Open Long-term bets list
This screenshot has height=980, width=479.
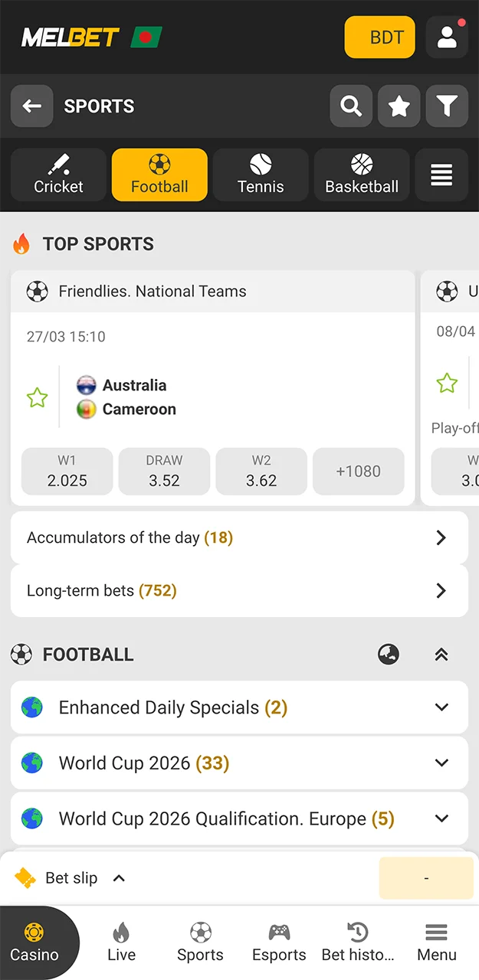click(239, 590)
